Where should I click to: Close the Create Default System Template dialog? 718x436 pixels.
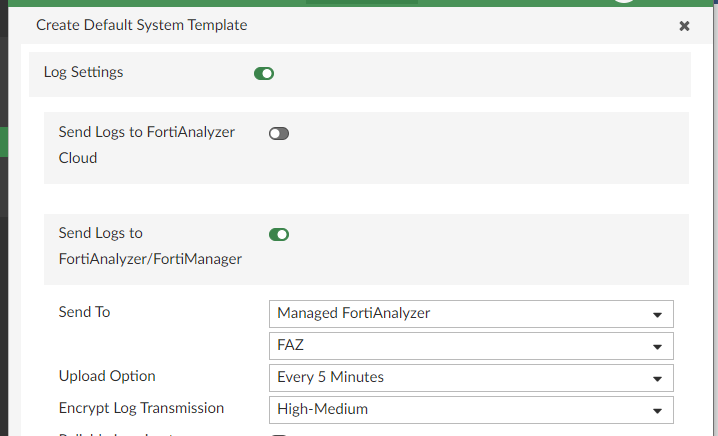coord(684,26)
